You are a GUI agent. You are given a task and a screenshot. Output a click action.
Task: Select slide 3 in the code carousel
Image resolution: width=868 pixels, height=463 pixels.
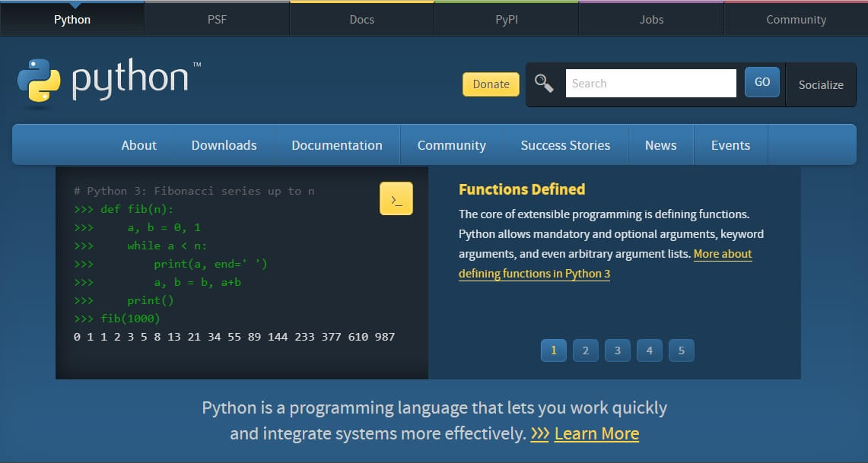(617, 350)
